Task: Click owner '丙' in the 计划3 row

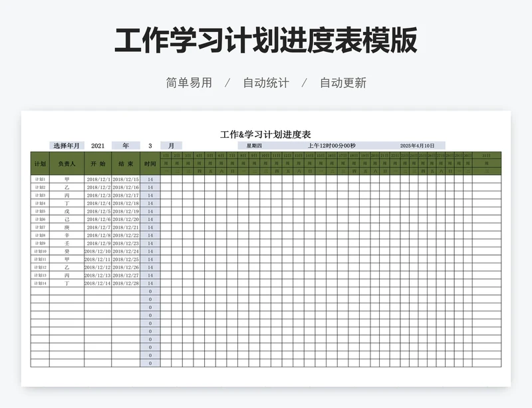Action: coord(67,195)
